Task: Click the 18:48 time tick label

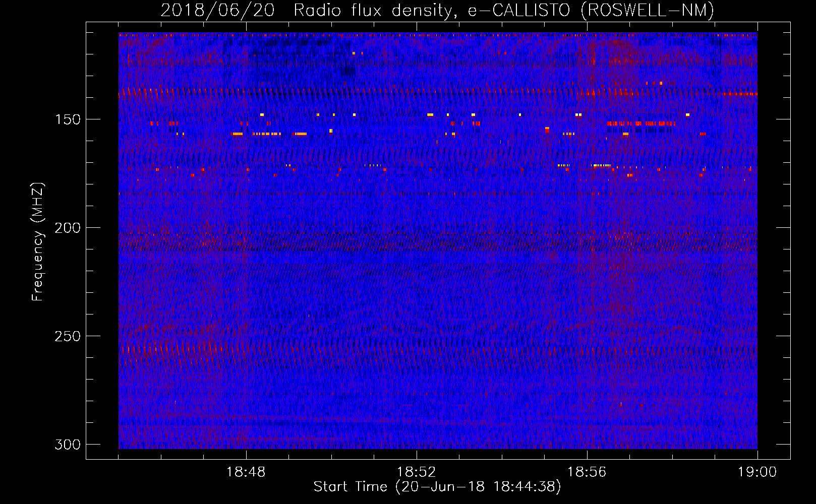Action: [x=246, y=472]
